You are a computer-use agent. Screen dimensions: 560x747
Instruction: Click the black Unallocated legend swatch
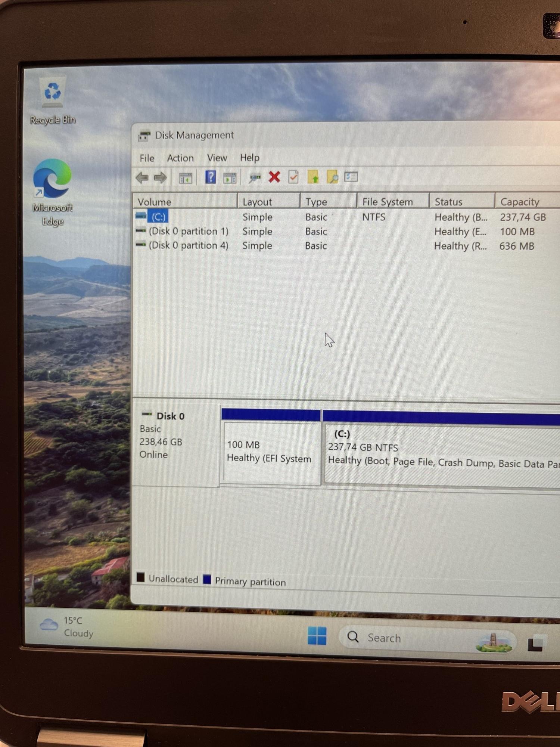click(x=141, y=577)
